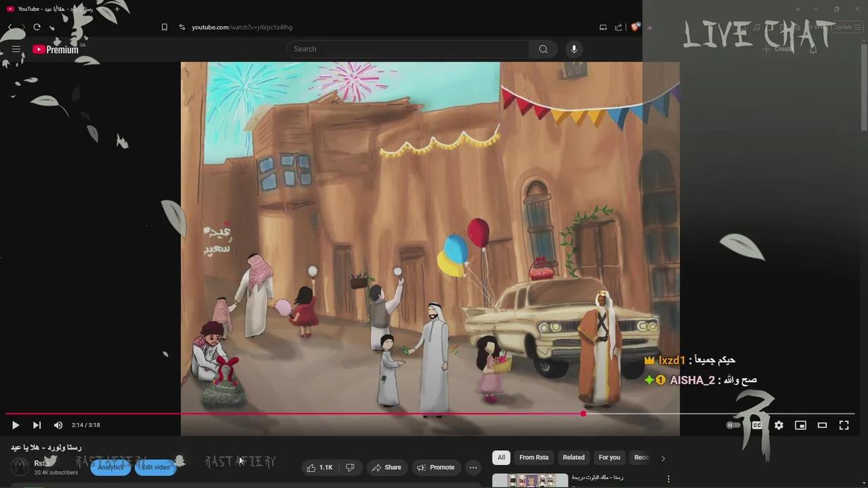The image size is (868, 488).
Task: Click the Share button
Action: click(x=387, y=468)
